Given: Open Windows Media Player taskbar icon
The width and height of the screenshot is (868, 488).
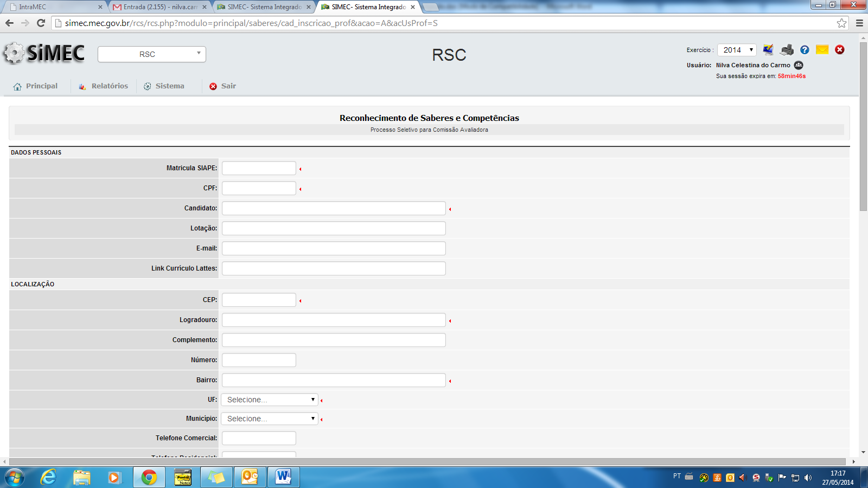Looking at the screenshot, I should coord(114,477).
